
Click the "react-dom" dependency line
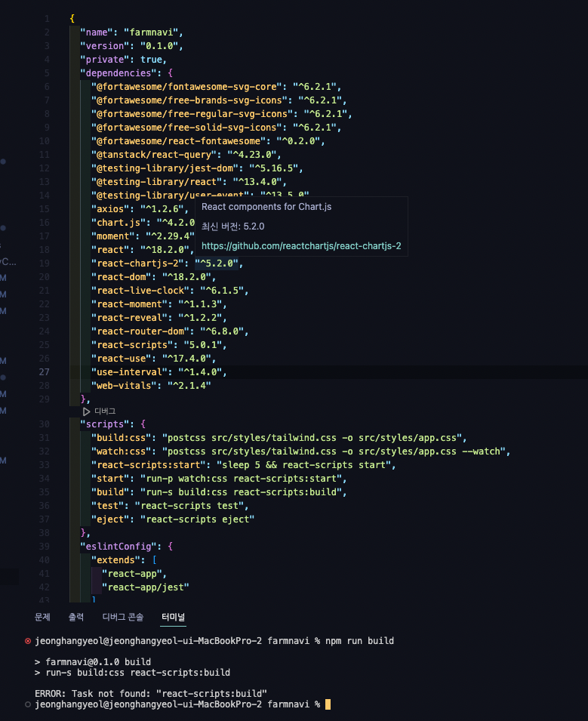point(153,277)
